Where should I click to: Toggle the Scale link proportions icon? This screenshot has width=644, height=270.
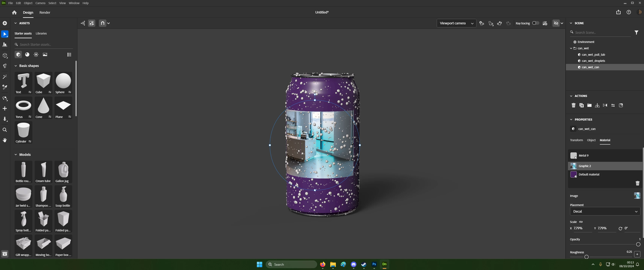[x=581, y=222]
